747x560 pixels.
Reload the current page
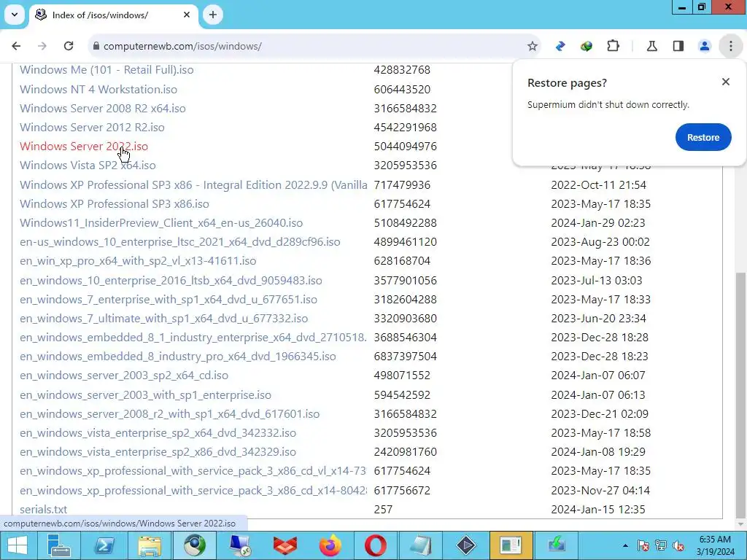tap(69, 46)
